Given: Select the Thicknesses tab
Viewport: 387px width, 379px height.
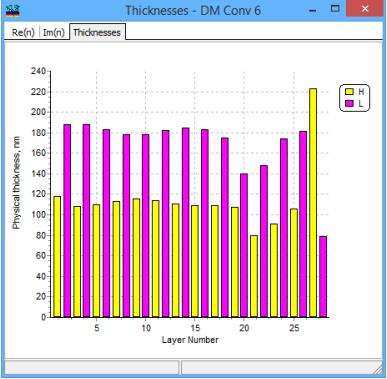Looking at the screenshot, I should (97, 32).
